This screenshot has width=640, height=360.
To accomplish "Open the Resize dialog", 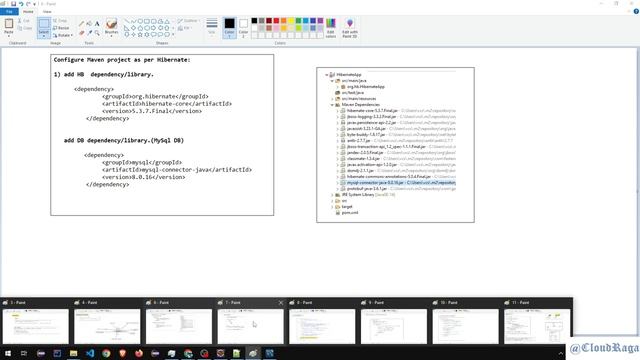I will tap(61, 28).
